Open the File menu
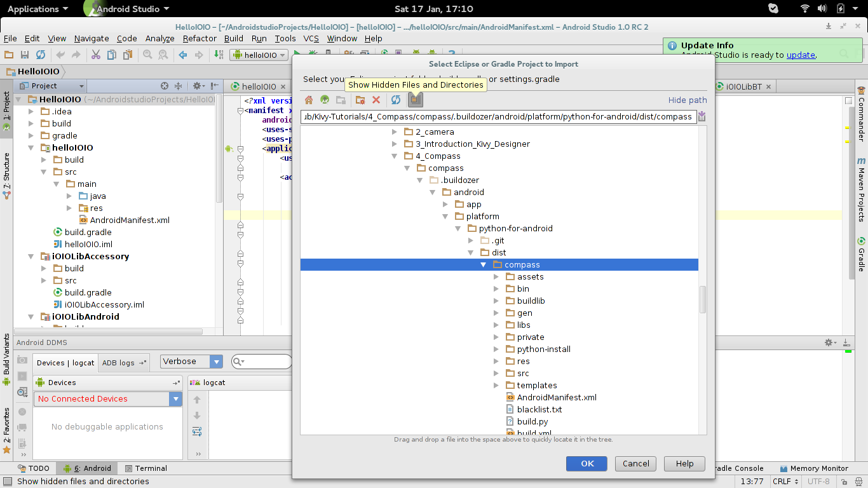The height and width of the screenshot is (488, 868). tap(10, 38)
